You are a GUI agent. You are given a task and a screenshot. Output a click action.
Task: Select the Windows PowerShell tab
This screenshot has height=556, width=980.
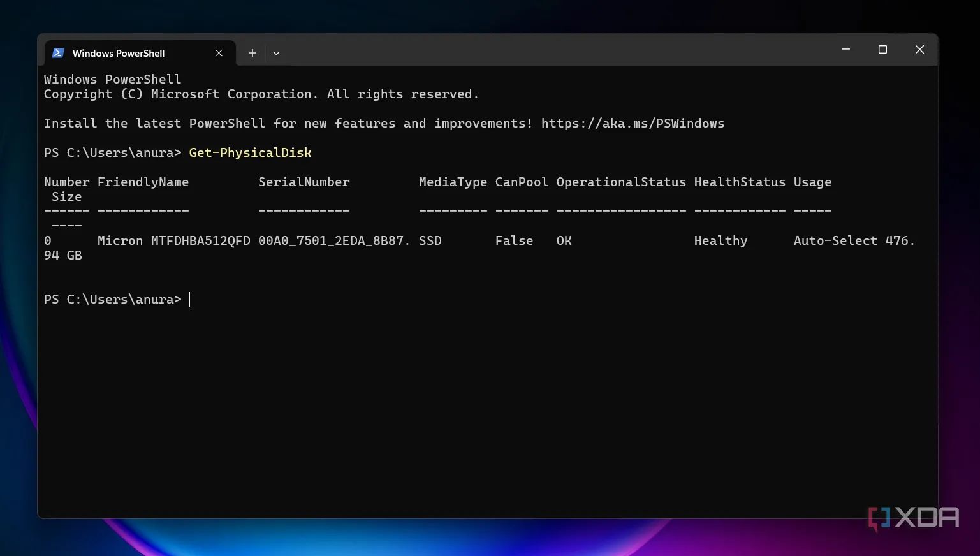[140, 53]
